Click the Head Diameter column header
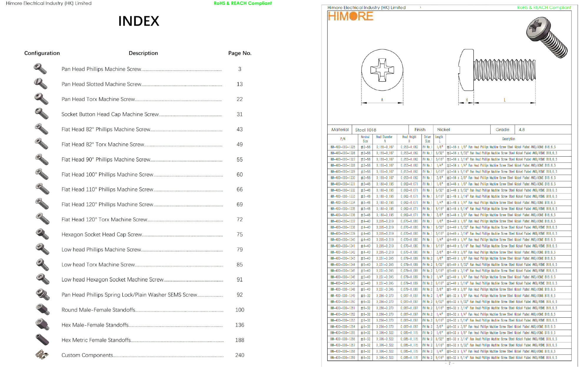Screen dimensions: 588x367 384,139
